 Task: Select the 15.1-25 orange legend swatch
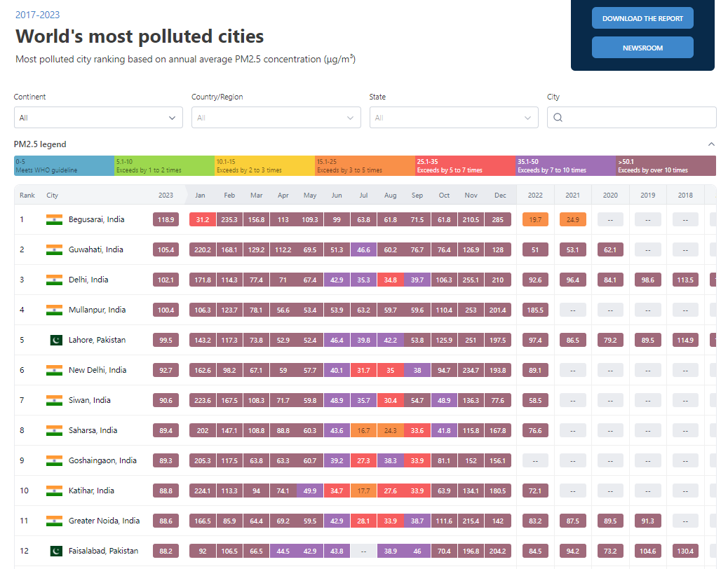365,166
